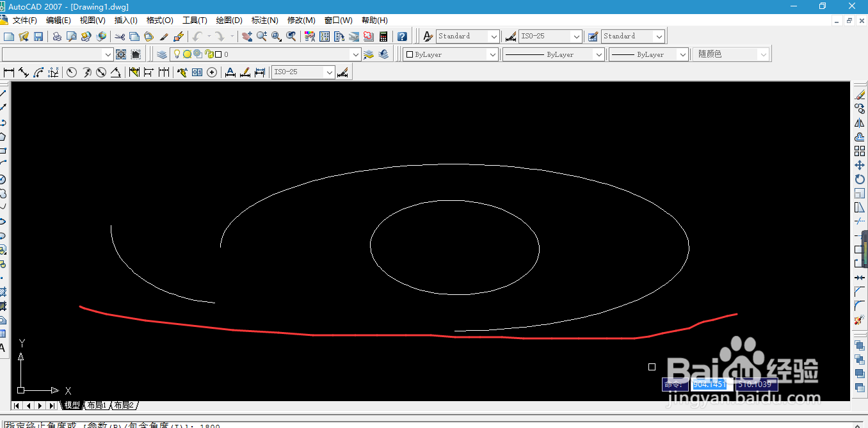This screenshot has width=868, height=428.
Task: Select the Line draw tool
Action: click(x=3, y=94)
